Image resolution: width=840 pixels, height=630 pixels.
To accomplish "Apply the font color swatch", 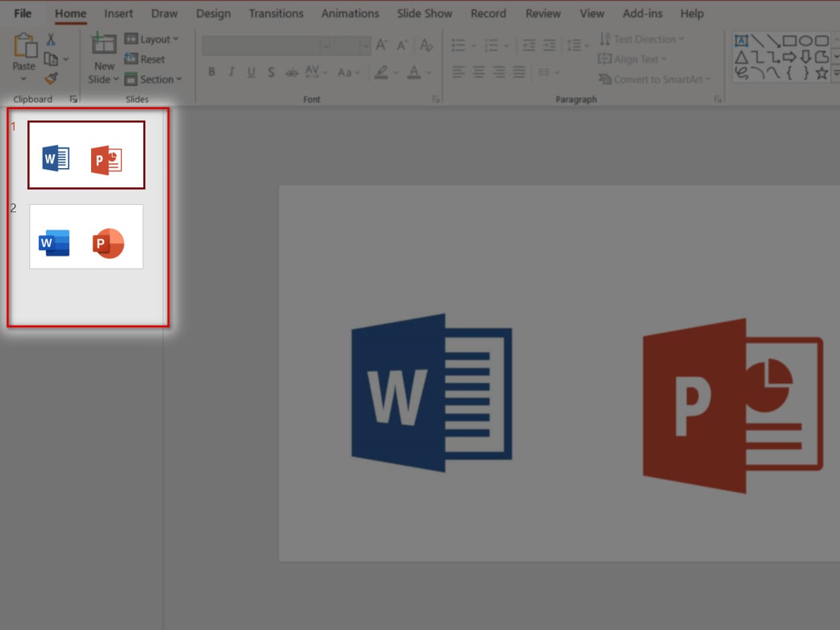I will point(414,72).
